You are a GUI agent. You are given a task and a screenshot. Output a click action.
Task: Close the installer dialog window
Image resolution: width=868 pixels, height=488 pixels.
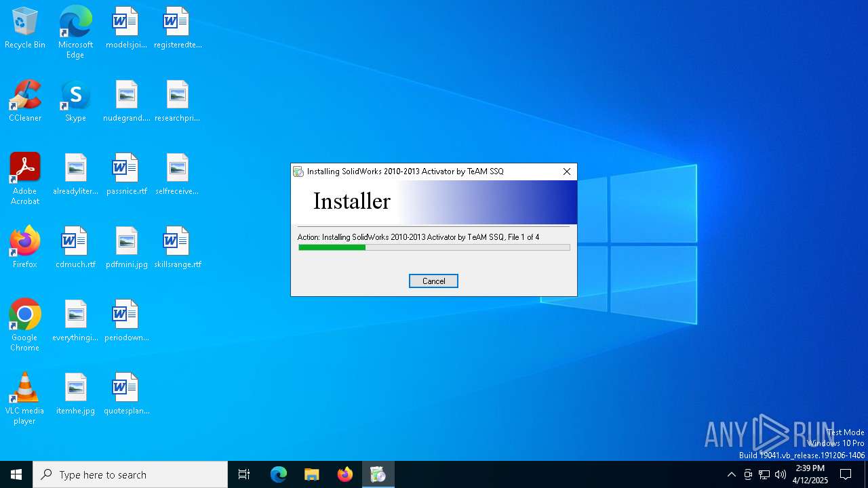coord(567,171)
